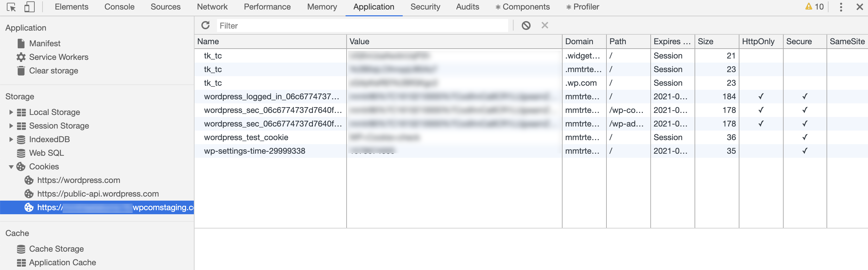Open the Security tab
This screenshot has width=868, height=270.
coord(425,7)
